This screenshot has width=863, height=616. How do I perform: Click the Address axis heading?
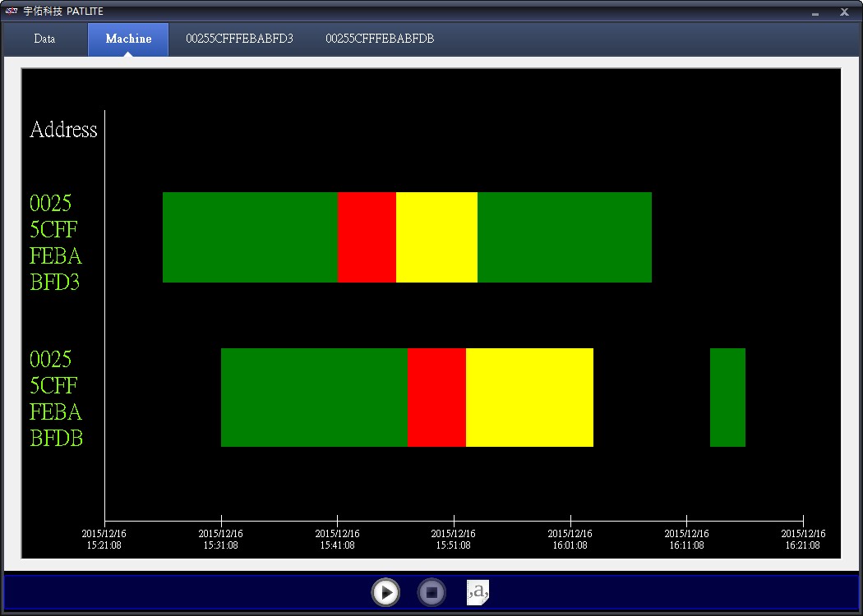(x=63, y=129)
